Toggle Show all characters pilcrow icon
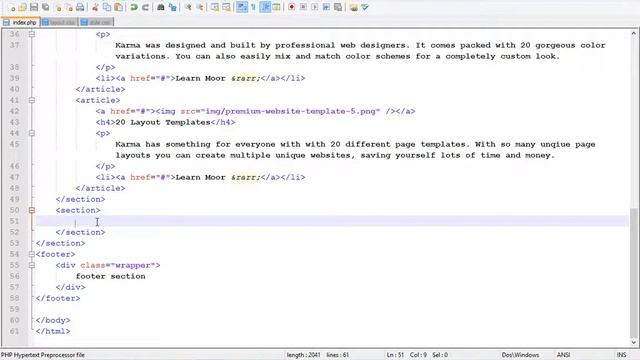 (253, 7)
